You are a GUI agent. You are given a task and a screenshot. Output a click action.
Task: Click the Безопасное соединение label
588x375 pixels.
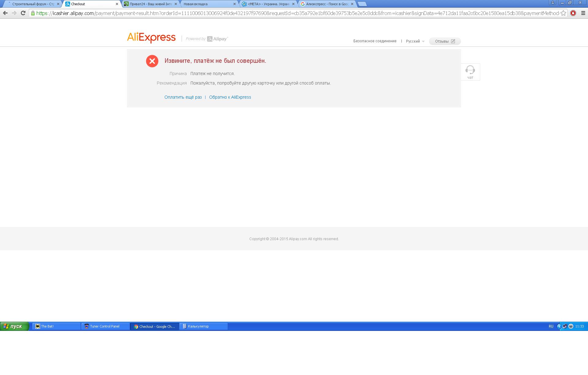(375, 41)
